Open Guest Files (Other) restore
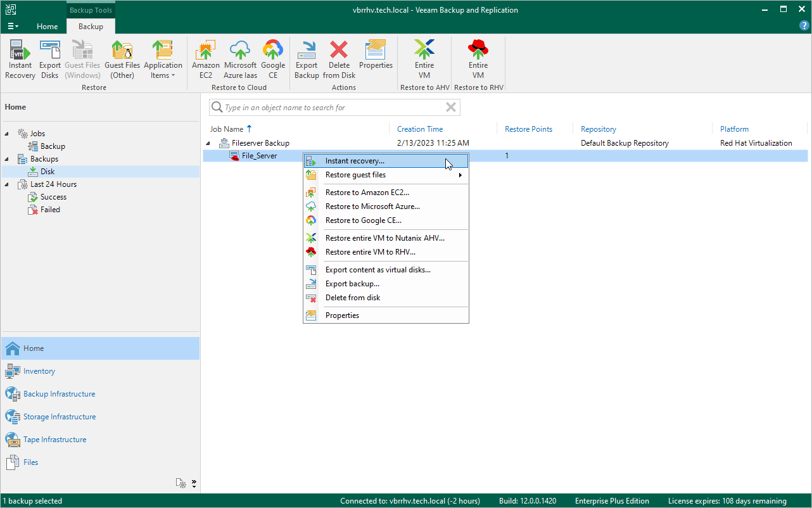Image resolution: width=812 pixels, height=508 pixels. (122, 60)
